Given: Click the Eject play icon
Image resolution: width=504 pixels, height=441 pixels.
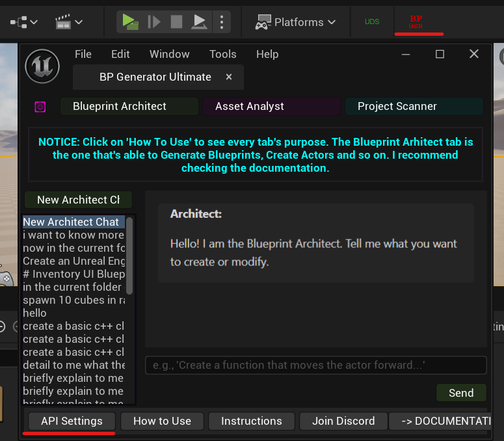Looking at the screenshot, I should click(200, 22).
